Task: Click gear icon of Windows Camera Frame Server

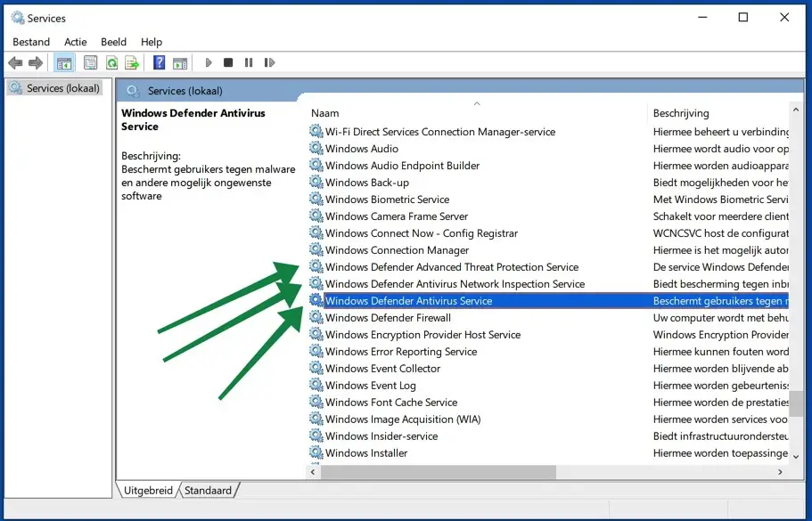Action: point(316,216)
